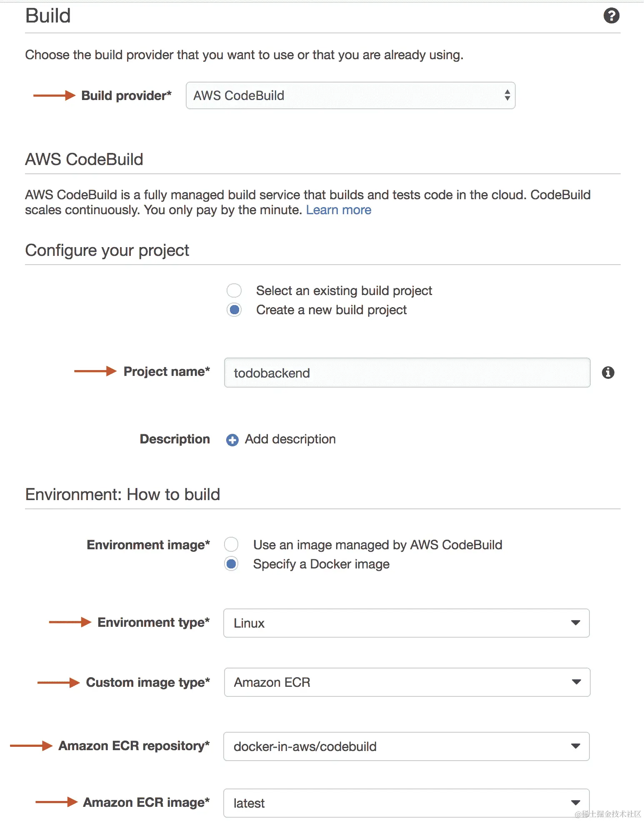The height and width of the screenshot is (821, 644).
Task: Click the ECR image caret arrow
Action: tap(575, 803)
